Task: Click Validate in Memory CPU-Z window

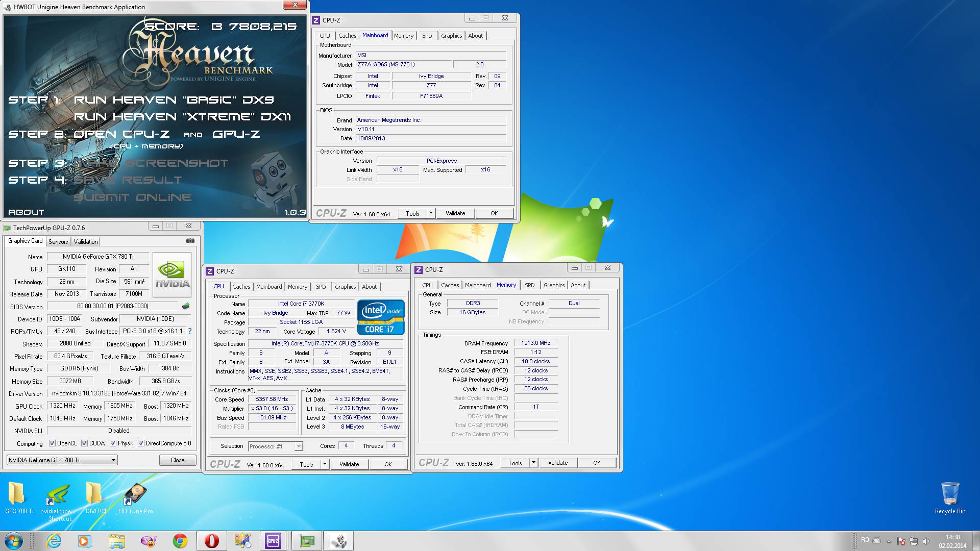Action: (x=558, y=463)
